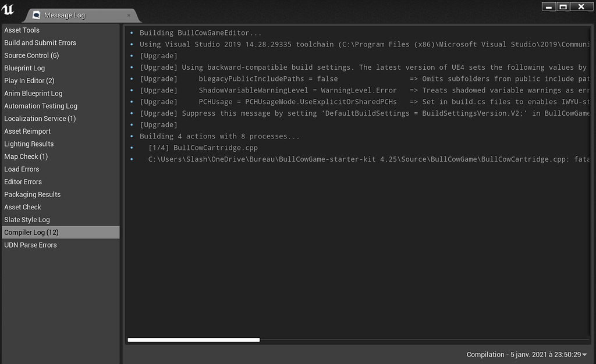Image resolution: width=596 pixels, height=364 pixels.
Task: Select the Slate Style Log
Action: click(x=26, y=219)
